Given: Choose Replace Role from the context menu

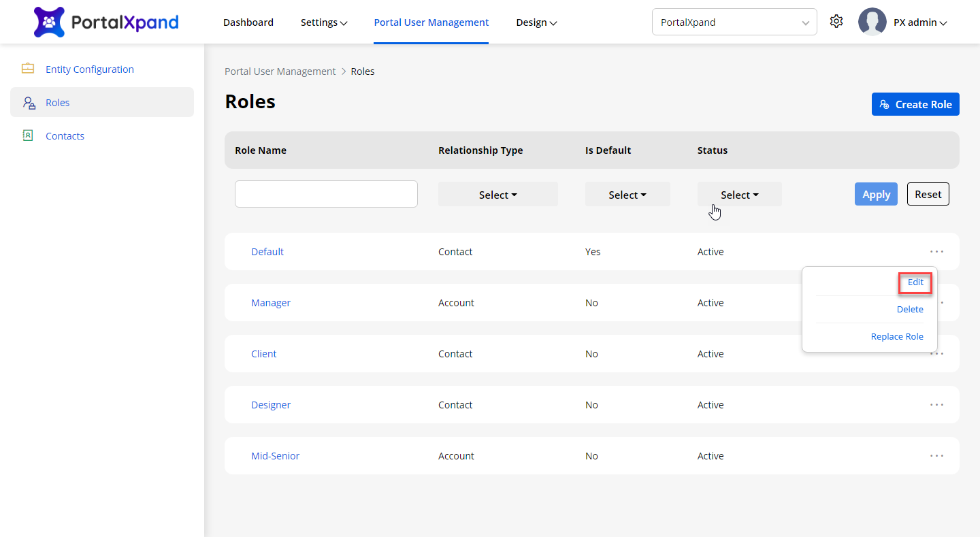Looking at the screenshot, I should (897, 336).
